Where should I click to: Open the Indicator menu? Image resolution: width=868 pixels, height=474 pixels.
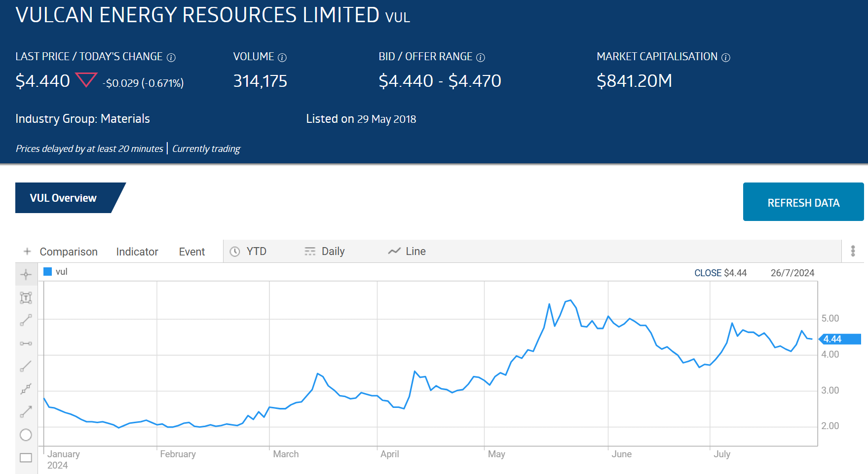point(137,252)
